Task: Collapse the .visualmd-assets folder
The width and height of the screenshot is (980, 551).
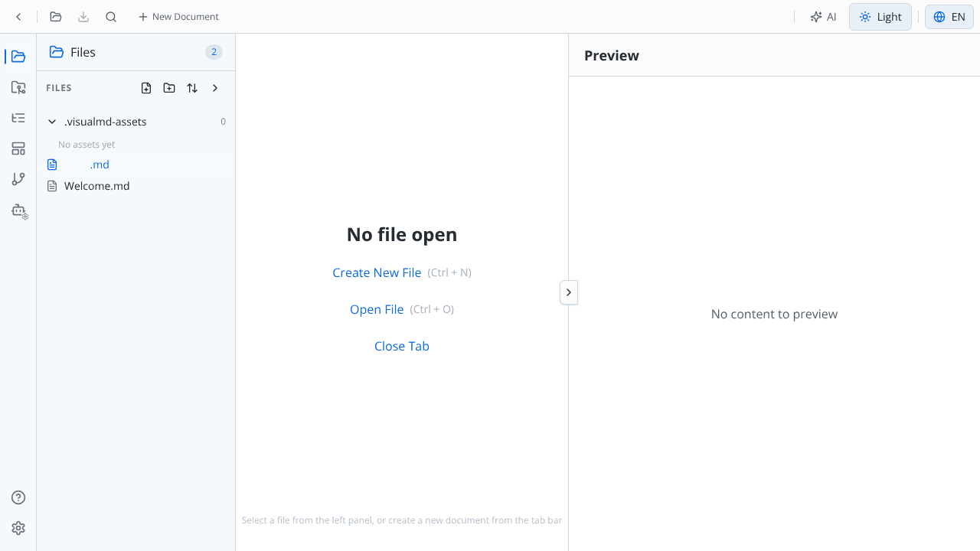Action: [x=52, y=122]
